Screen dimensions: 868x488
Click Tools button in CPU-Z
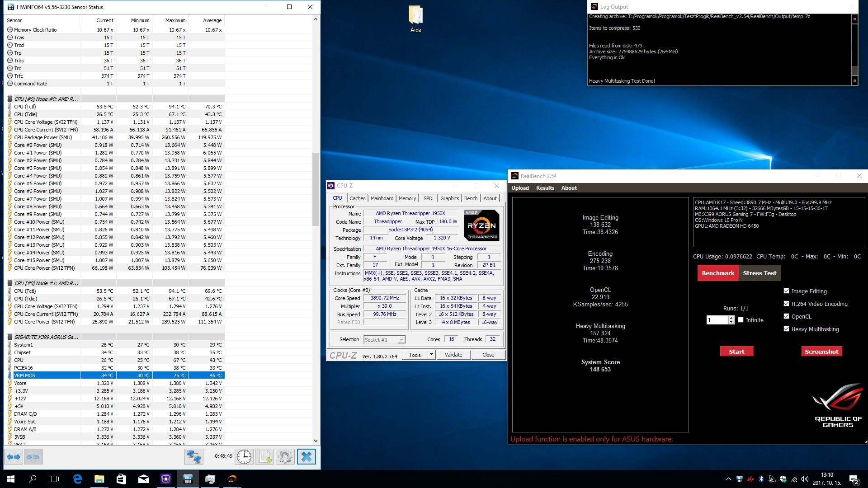pos(415,355)
